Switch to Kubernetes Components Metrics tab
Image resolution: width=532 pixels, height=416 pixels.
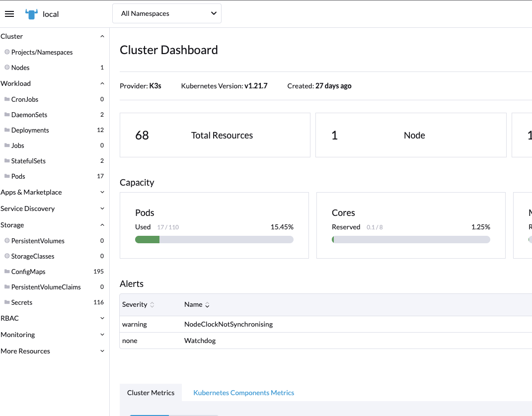pos(243,393)
